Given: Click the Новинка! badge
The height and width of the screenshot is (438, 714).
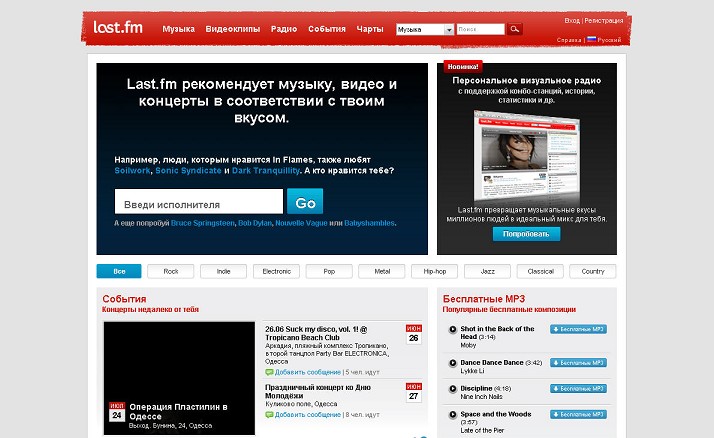Looking at the screenshot, I should tap(463, 67).
